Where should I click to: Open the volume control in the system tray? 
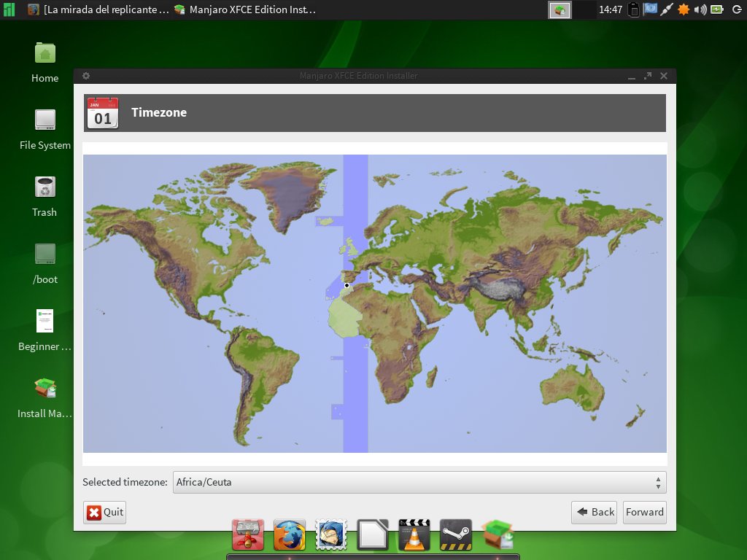(x=700, y=10)
